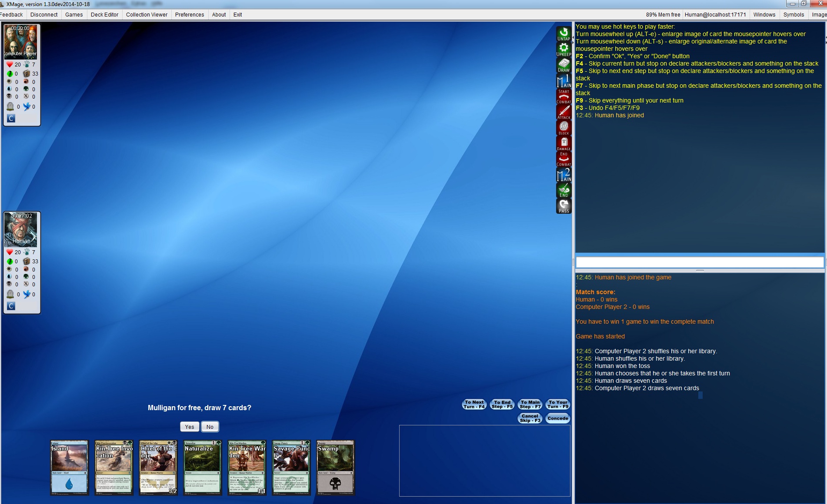Click the End turn phase icon
The width and height of the screenshot is (827, 504).
(564, 190)
